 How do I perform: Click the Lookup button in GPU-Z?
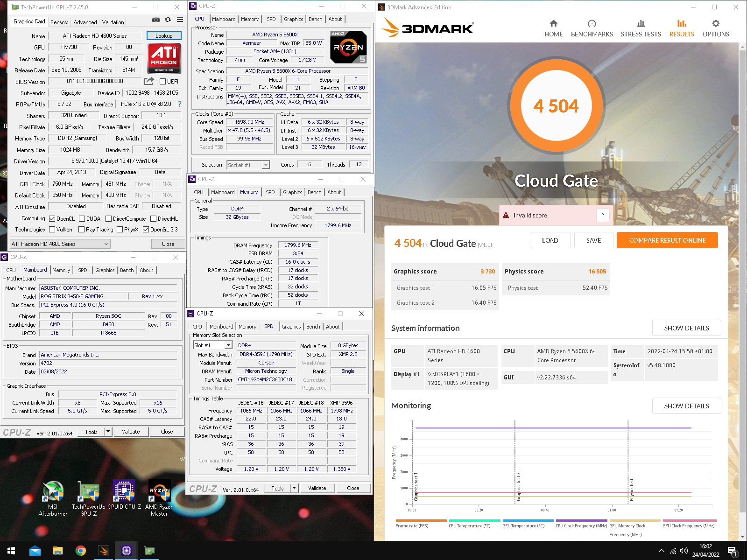coord(164,36)
